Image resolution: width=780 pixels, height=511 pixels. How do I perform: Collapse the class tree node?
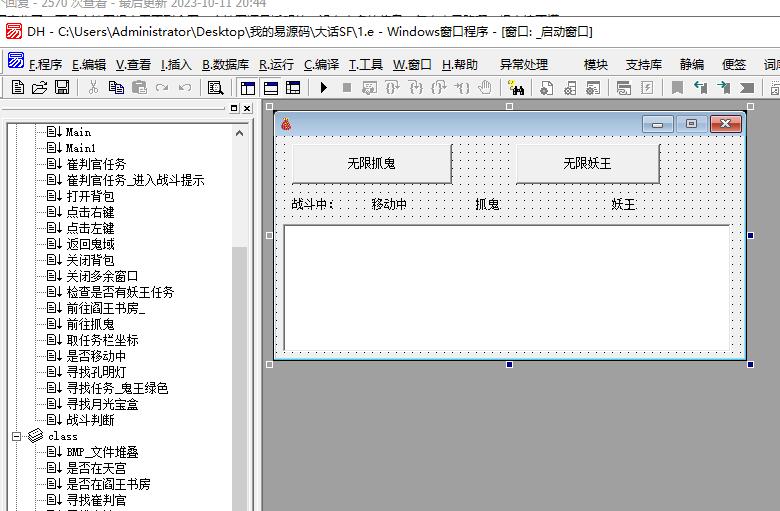tap(17, 436)
